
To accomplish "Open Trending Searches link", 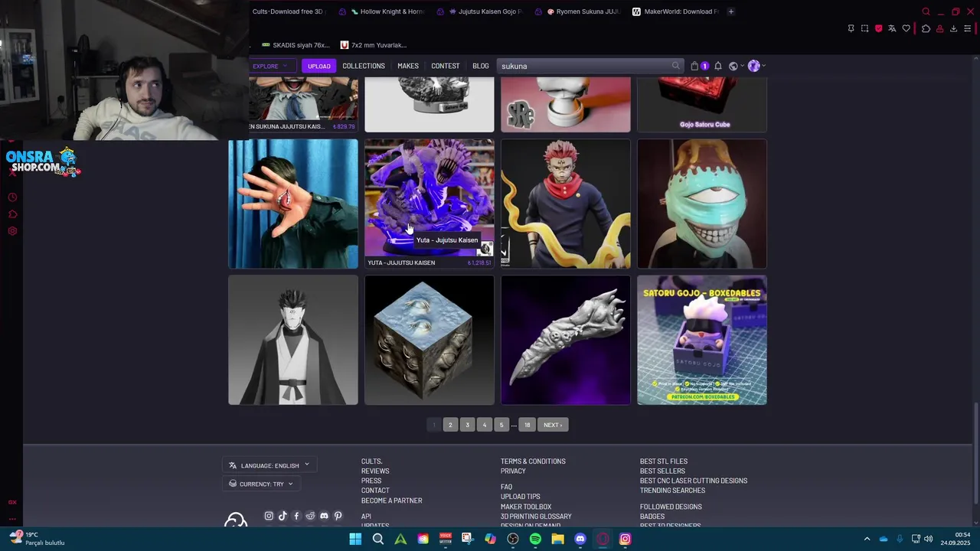I will 672,491.
